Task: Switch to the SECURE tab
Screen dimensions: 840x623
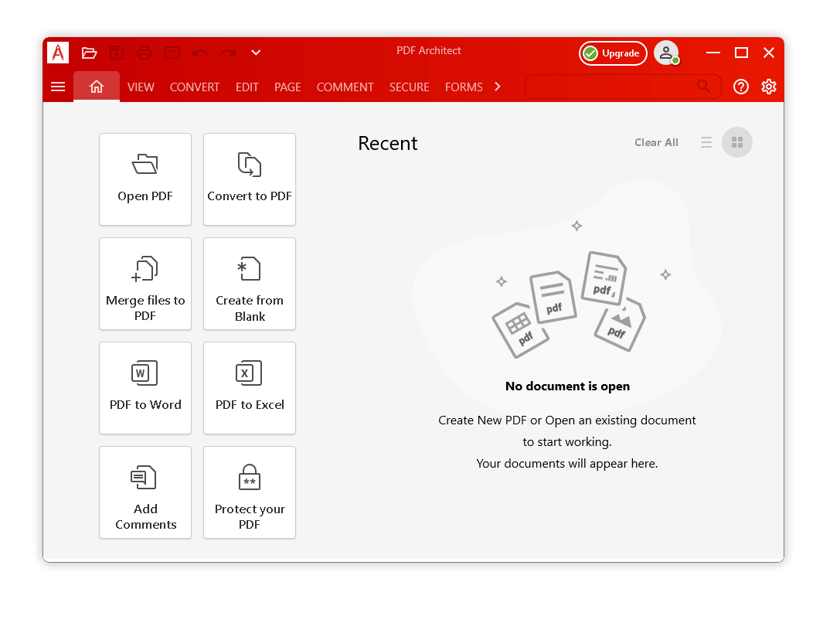Action: pyautogui.click(x=409, y=87)
